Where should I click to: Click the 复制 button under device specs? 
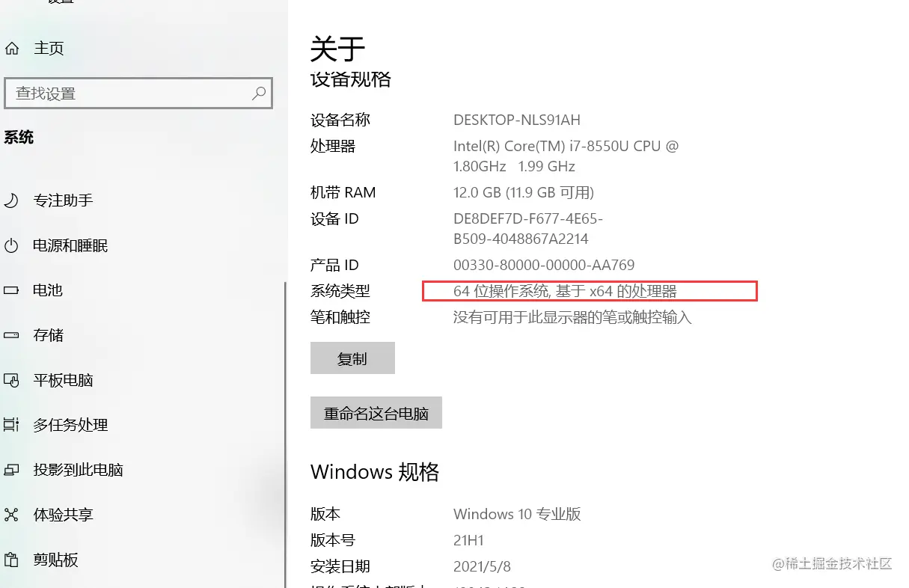coord(352,358)
